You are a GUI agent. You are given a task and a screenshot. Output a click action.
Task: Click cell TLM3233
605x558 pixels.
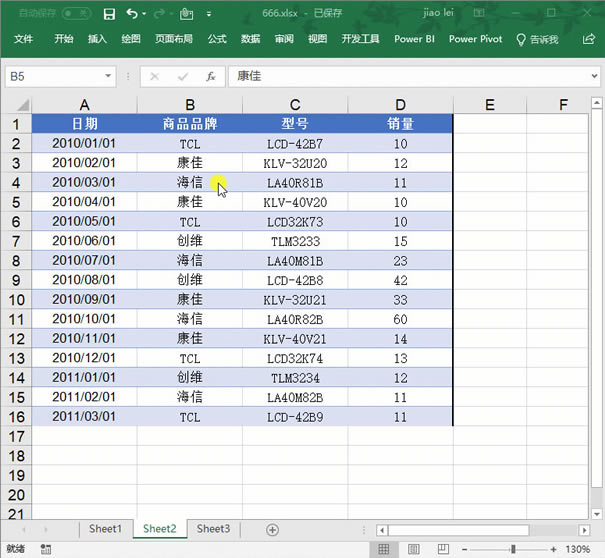pyautogui.click(x=295, y=241)
